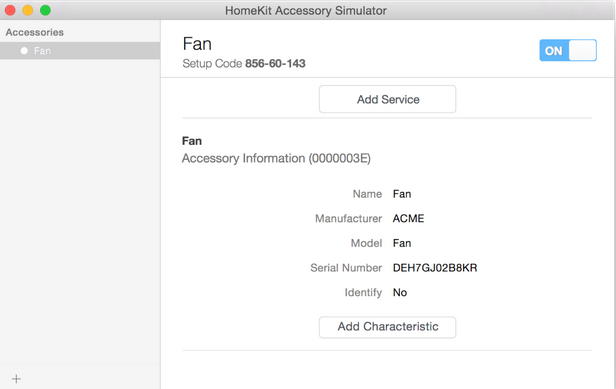This screenshot has height=389, width=616.
Task: Close the HomeKit Accessory Simulator window
Action: 10,10
